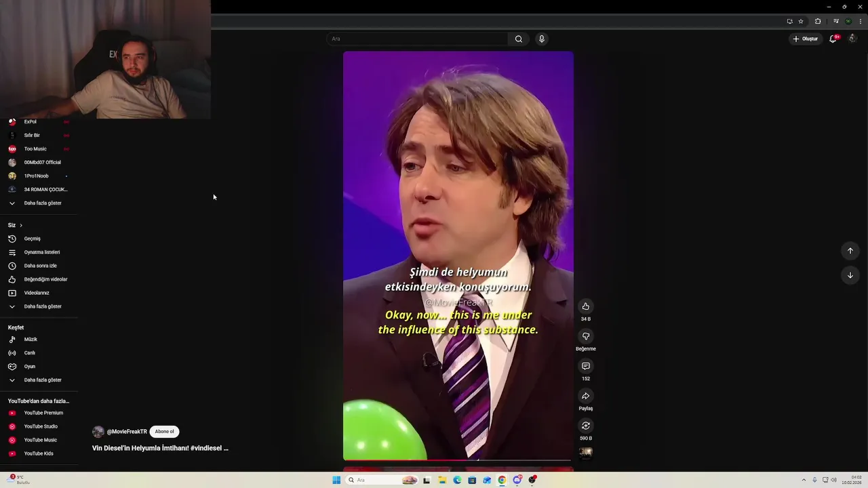This screenshot has width=868, height=488.
Task: Open File Explorer from taskbar
Action: (442, 480)
